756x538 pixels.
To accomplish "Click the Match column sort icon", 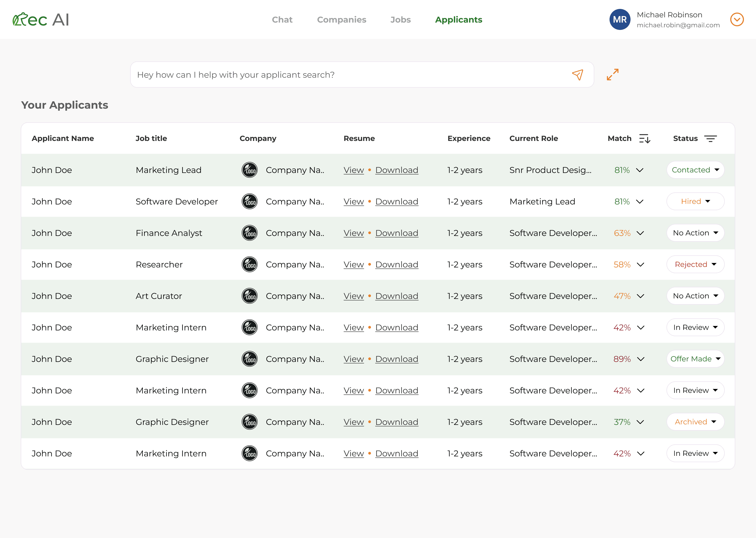I will coord(644,139).
